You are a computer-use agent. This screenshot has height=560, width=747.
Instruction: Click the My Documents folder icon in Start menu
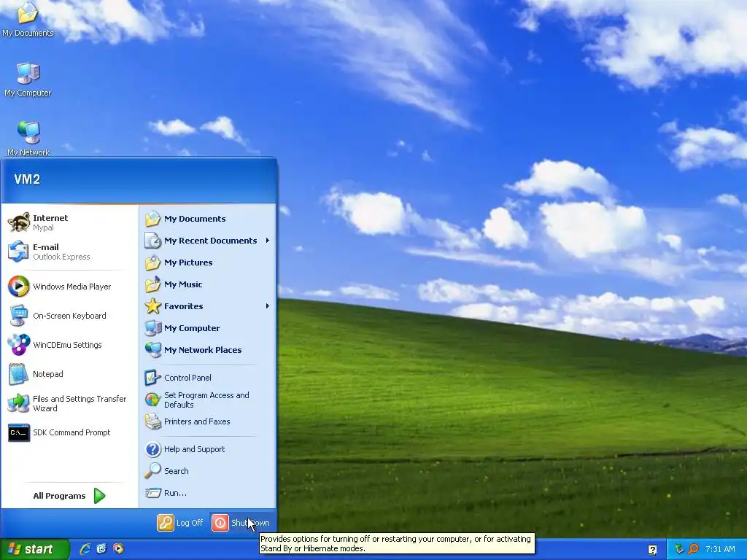[153, 219]
